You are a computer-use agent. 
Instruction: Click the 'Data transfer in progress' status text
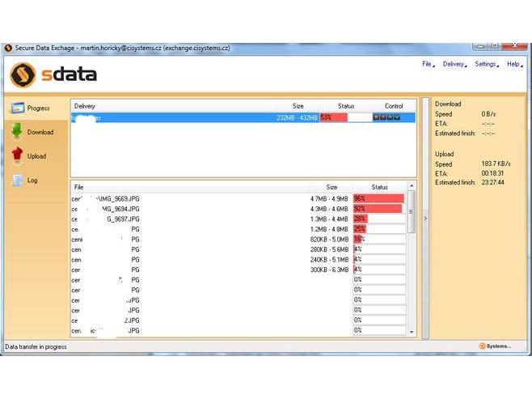tap(36, 346)
